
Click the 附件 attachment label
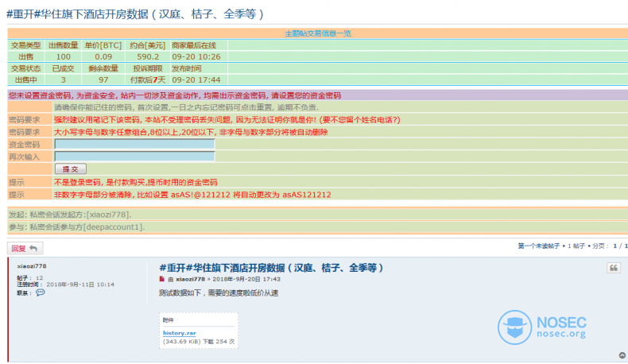(x=169, y=320)
